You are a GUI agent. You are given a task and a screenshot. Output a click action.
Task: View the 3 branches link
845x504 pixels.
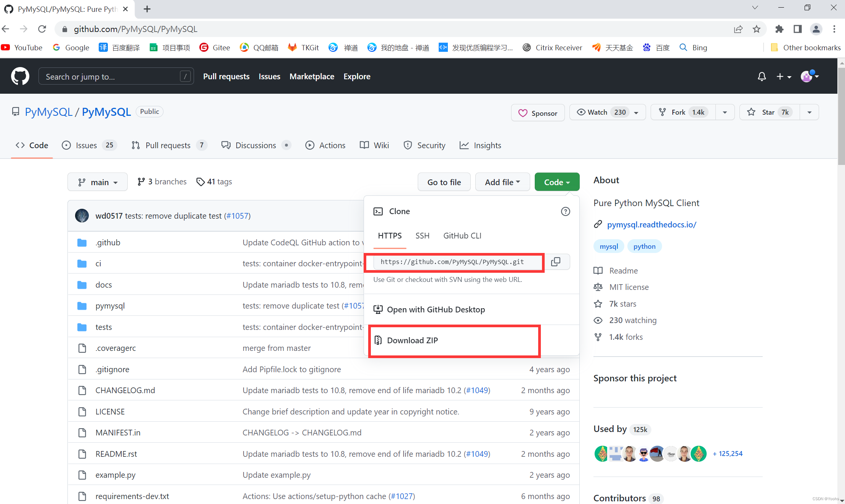pyautogui.click(x=162, y=182)
